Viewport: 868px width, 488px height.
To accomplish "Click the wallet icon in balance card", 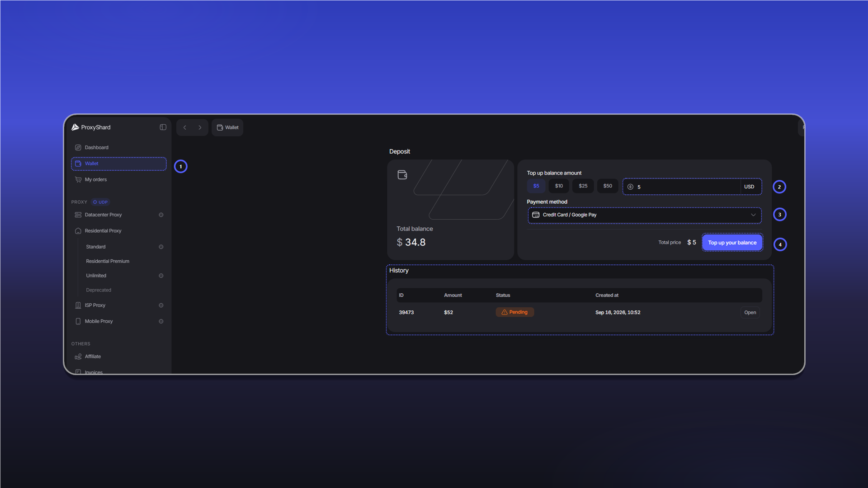I will (402, 175).
